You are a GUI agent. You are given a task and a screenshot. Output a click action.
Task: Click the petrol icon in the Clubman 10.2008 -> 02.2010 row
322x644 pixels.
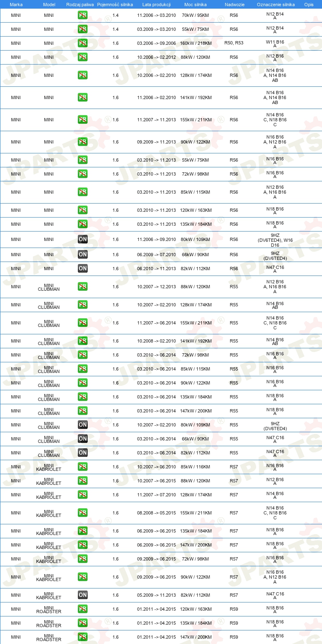pos(82,341)
